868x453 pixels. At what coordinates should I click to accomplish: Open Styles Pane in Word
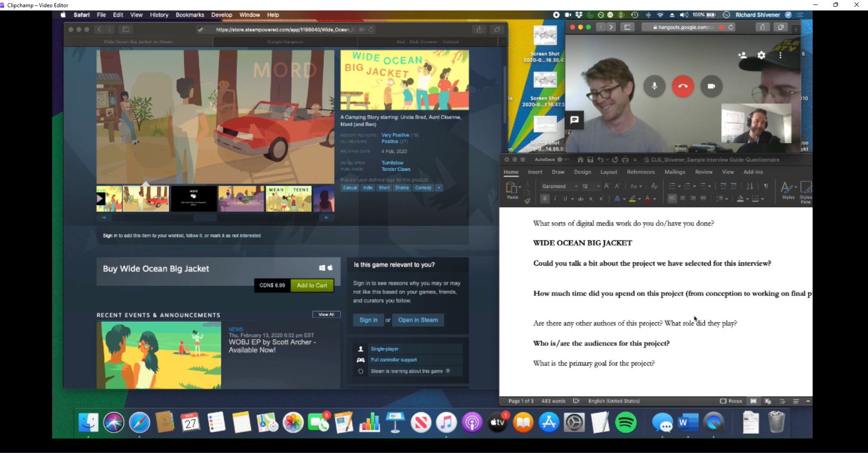806,192
